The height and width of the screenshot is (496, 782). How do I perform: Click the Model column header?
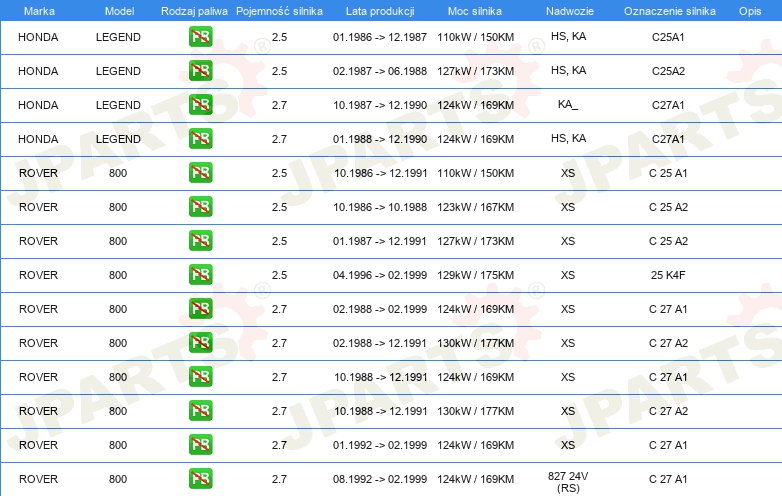(119, 11)
